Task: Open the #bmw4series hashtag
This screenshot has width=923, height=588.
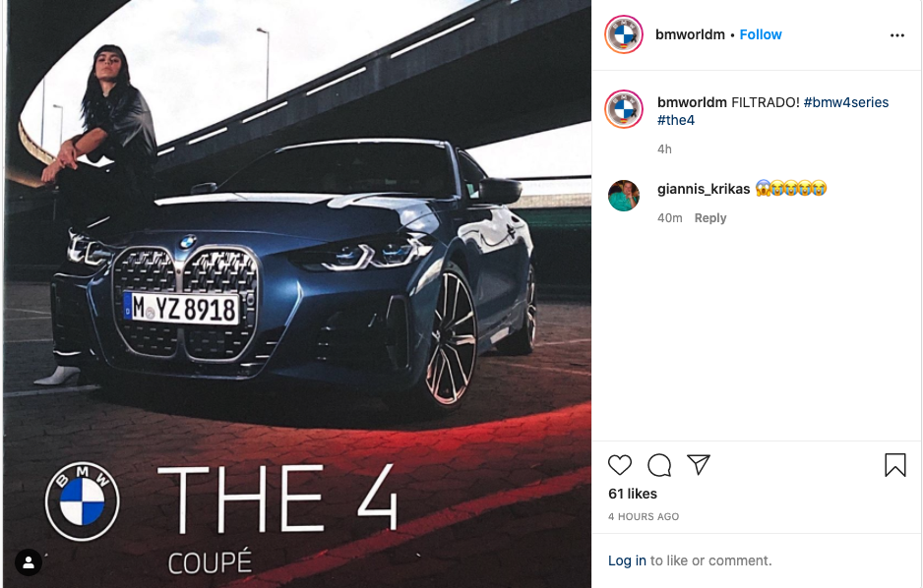Action: 846,102
